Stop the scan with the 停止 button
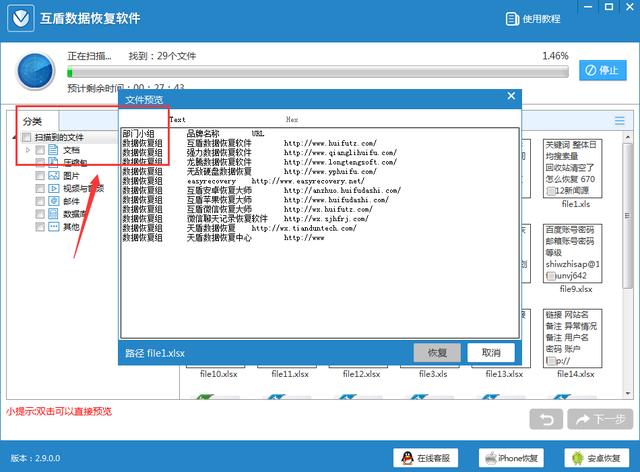Image resolution: width=640 pixels, height=472 pixels. pos(602,70)
